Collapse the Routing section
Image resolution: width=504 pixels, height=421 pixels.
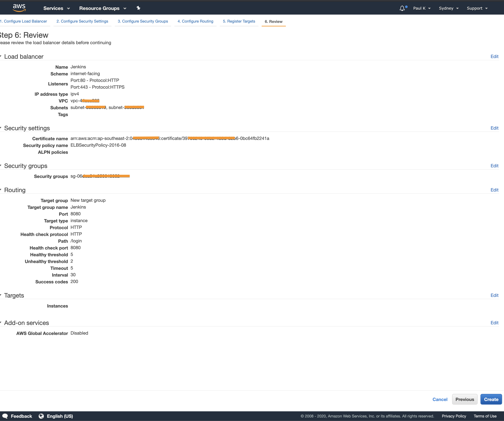pos(1,190)
